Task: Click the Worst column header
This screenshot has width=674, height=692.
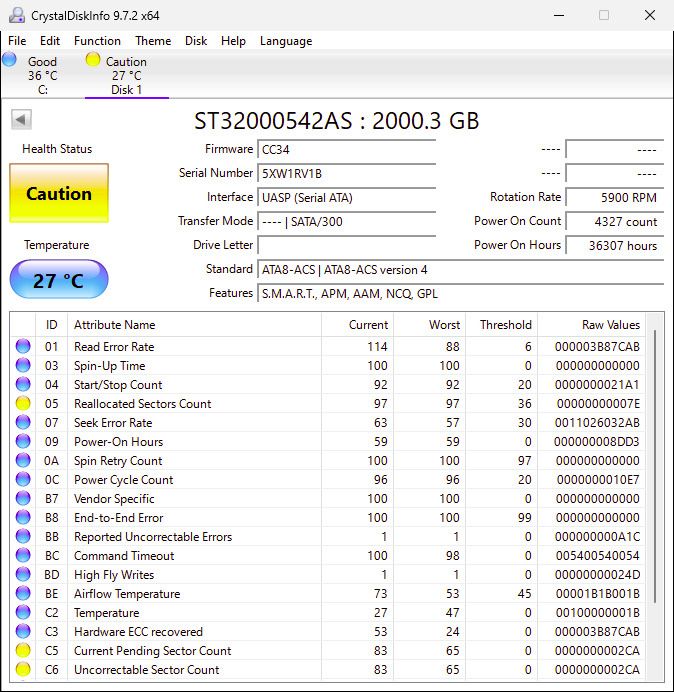Action: (429, 325)
